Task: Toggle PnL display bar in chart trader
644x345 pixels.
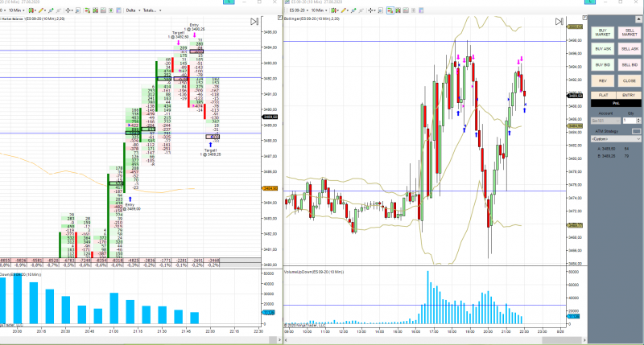Action: click(x=616, y=104)
